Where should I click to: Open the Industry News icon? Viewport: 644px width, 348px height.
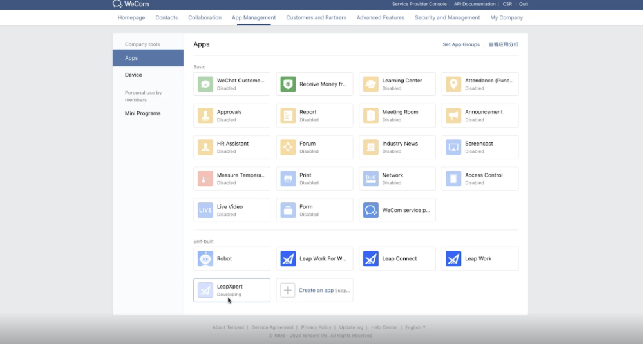coord(370,147)
